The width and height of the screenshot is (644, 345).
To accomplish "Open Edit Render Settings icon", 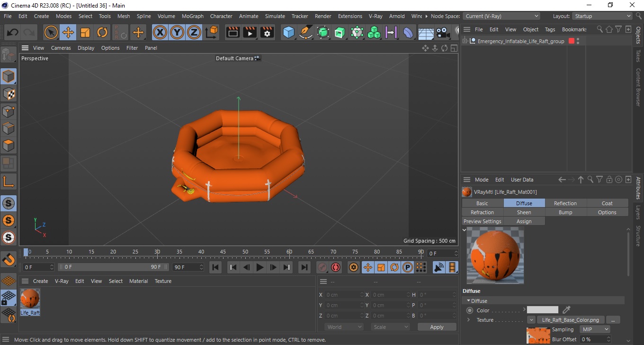I will 267,33.
